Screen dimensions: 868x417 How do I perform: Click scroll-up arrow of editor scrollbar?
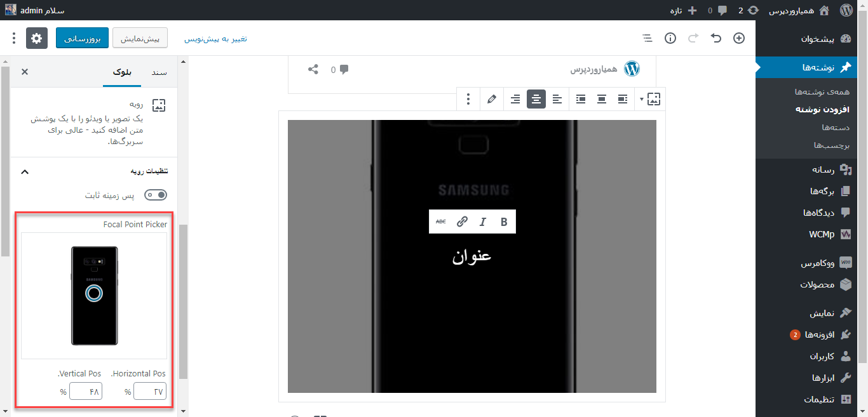click(x=184, y=62)
